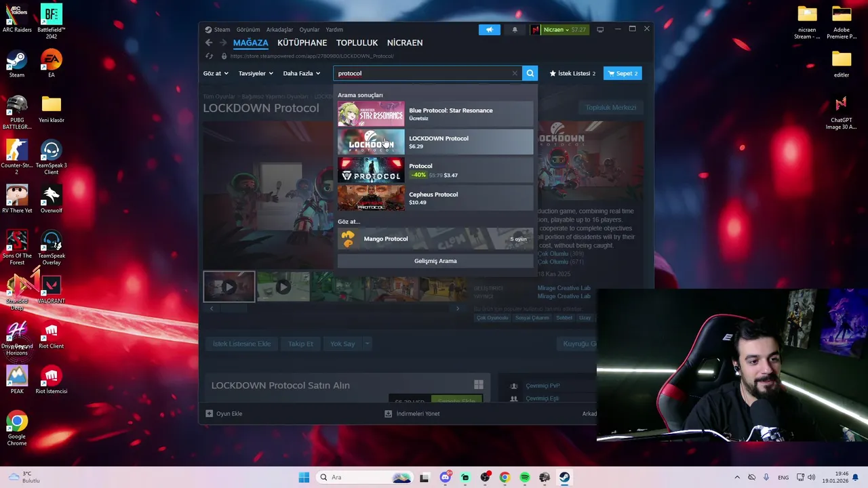Open the Mango Protocol browse entry
This screenshot has width=868, height=488.
coord(435,239)
